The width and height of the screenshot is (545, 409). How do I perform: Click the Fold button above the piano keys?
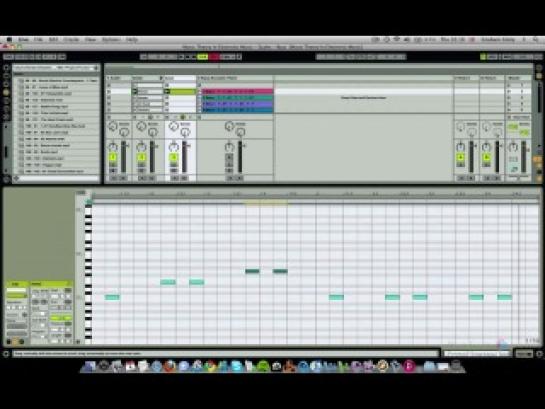pos(81,192)
